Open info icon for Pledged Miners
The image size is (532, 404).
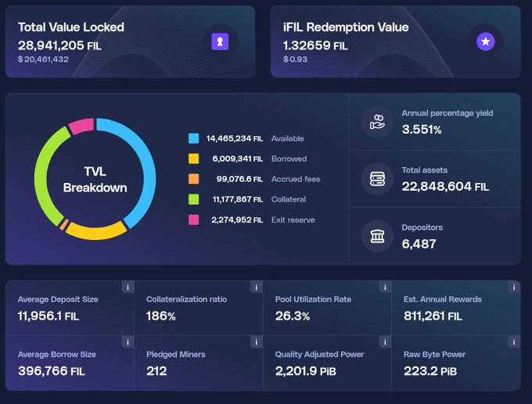(x=257, y=342)
